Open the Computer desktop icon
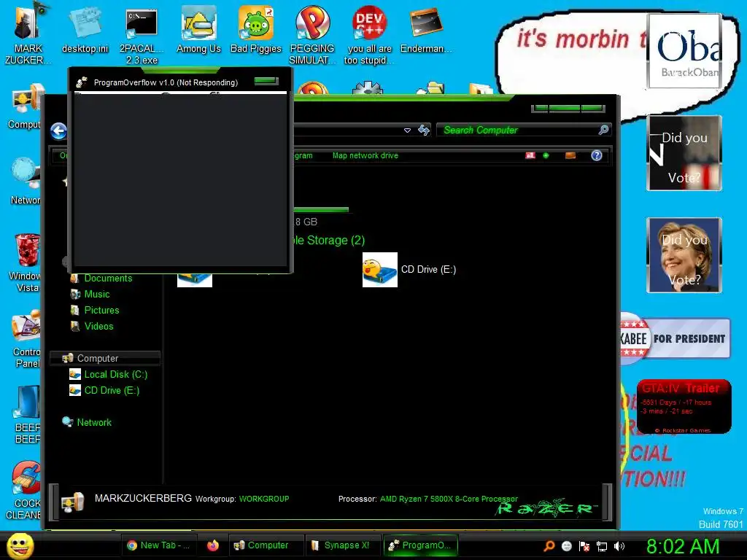Viewport: 747px width, 560px height. 25,106
